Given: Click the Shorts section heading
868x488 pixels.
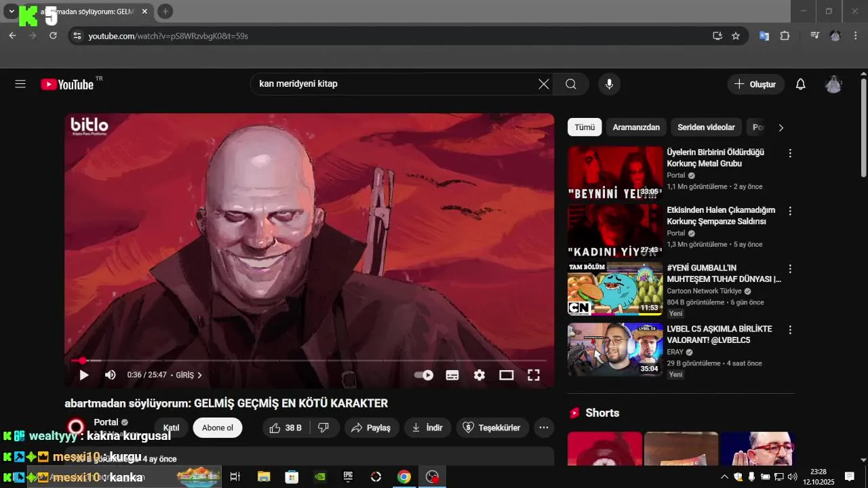Looking at the screenshot, I should point(602,413).
